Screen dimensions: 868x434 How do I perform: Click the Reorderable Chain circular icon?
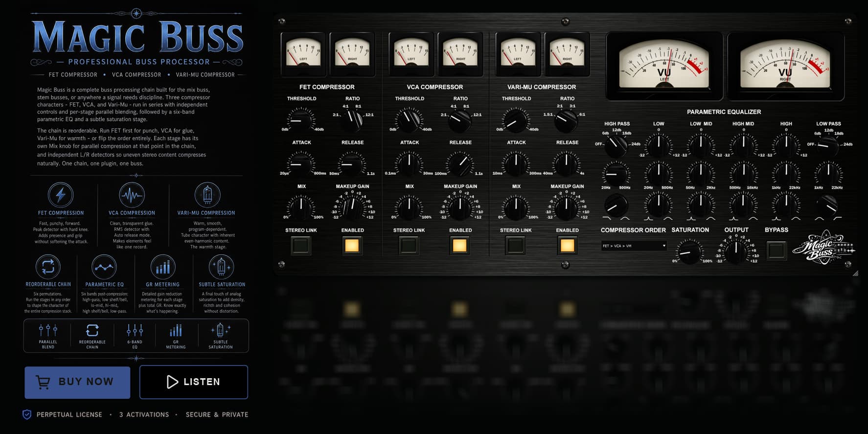(48, 267)
